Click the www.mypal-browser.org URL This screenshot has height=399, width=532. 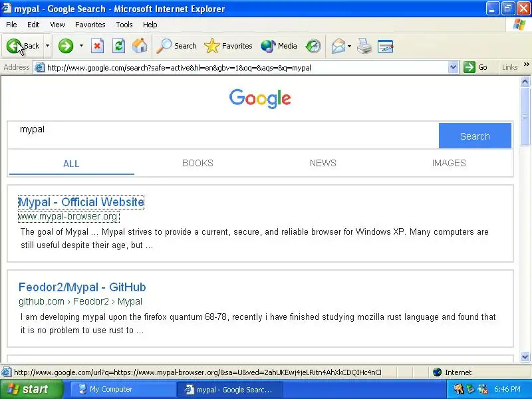tap(68, 217)
